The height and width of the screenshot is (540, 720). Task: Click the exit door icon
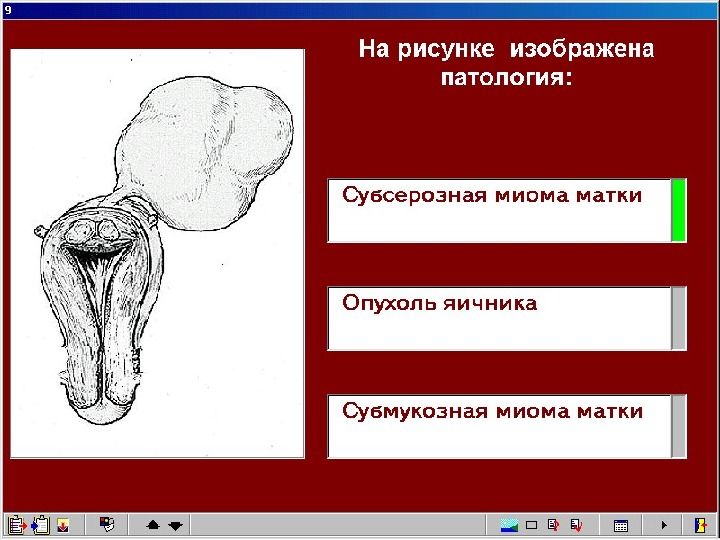click(700, 525)
